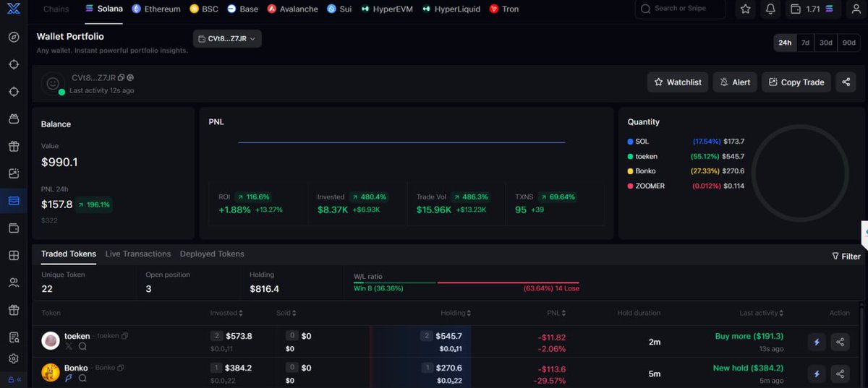Open the four-square grid icon in sidebar
Screen dimensions: 868x388
coord(14,255)
